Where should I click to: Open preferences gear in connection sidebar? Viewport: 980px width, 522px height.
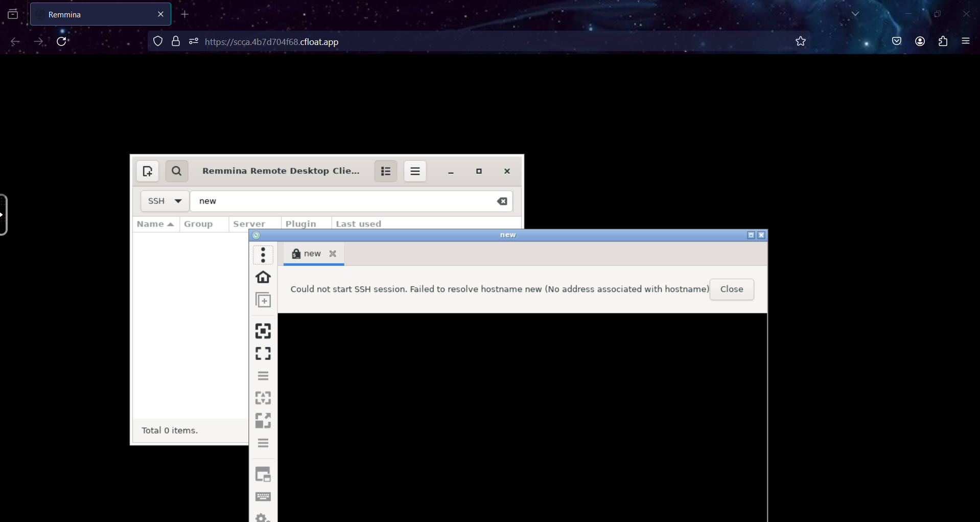(x=263, y=517)
